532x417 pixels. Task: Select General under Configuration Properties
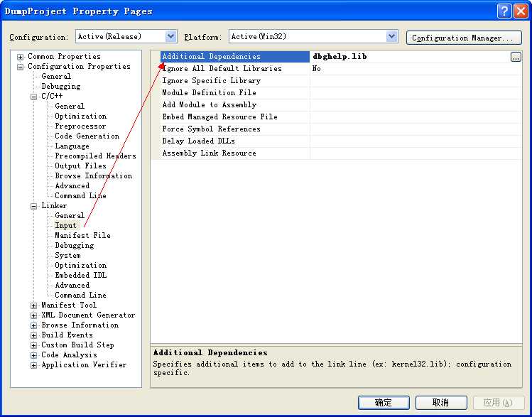tap(56, 76)
